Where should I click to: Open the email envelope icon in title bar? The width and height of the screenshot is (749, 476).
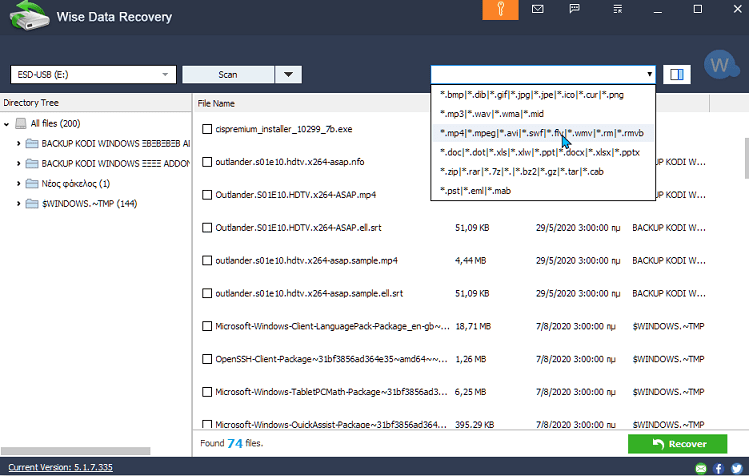click(x=537, y=9)
